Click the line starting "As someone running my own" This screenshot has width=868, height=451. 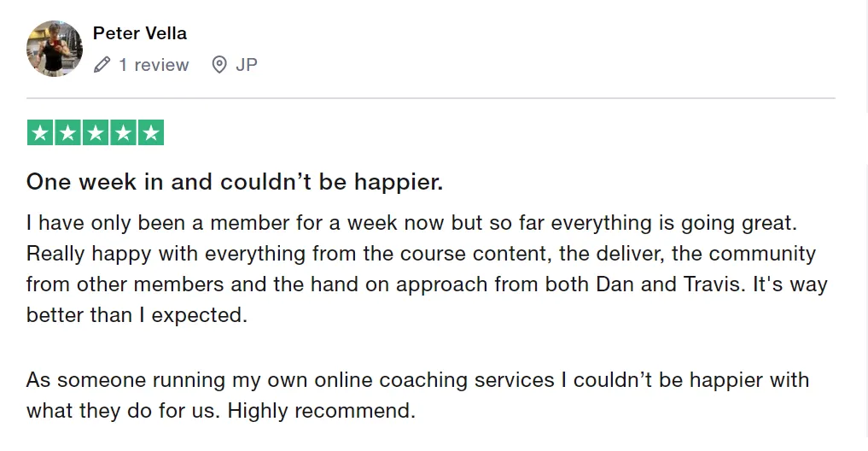pyautogui.click(x=418, y=380)
